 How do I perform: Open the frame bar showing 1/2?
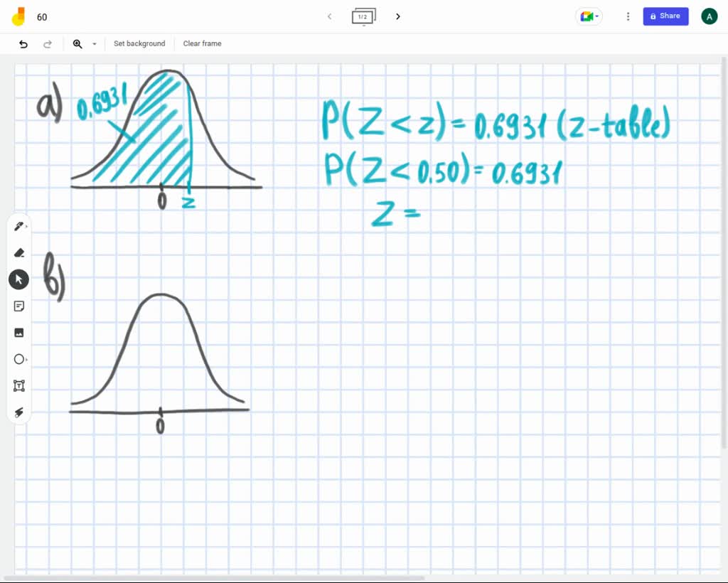click(363, 16)
